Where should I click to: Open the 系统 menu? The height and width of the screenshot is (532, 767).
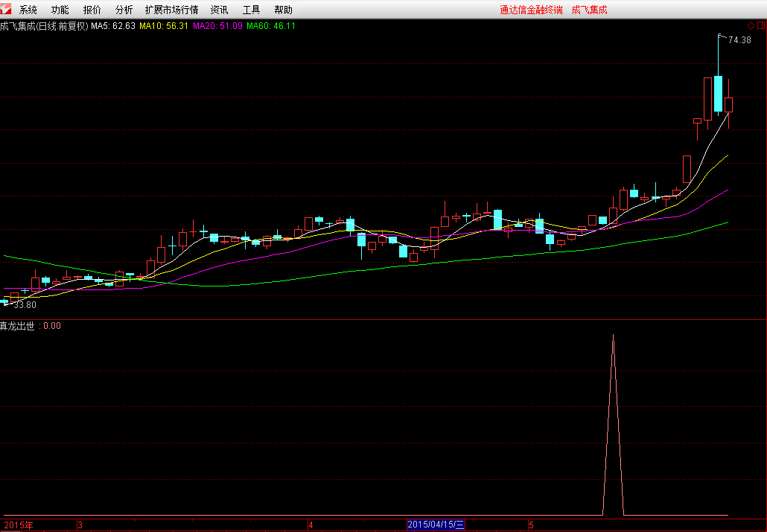pos(28,10)
